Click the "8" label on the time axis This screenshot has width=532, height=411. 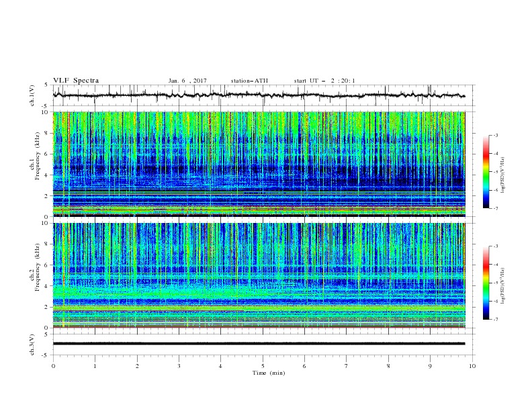[388, 366]
